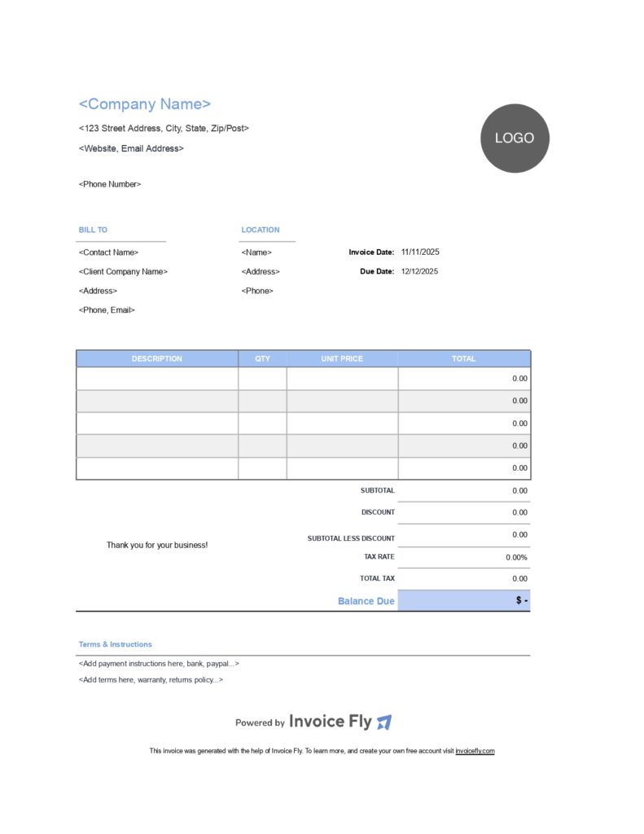The height and width of the screenshot is (834, 644).
Task: Click the UNIT PRICE column header
Action: point(342,359)
